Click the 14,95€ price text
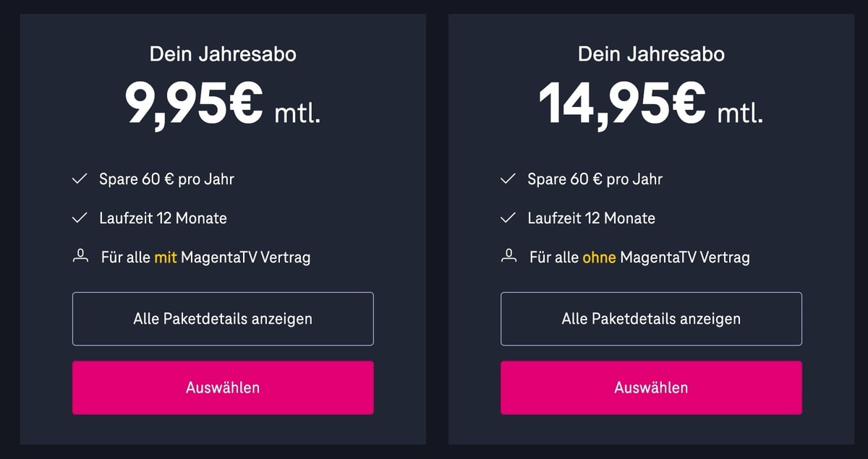The width and height of the screenshot is (868, 459). (622, 103)
